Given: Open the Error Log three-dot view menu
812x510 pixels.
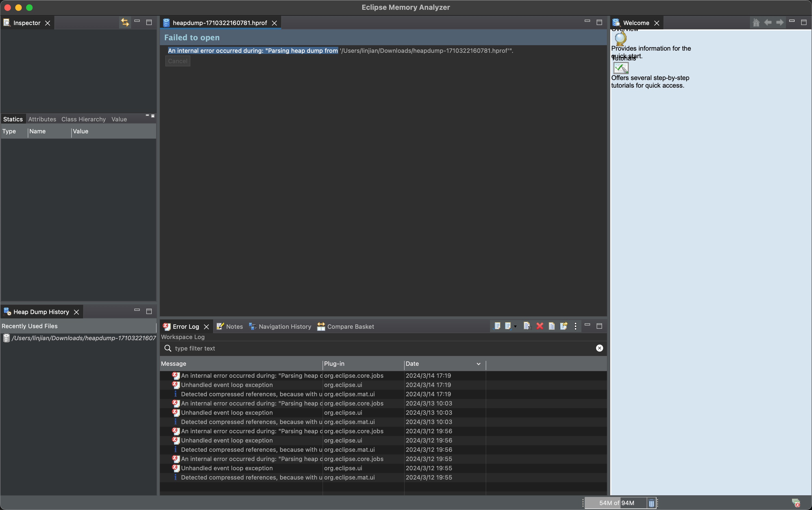Looking at the screenshot, I should pos(575,326).
